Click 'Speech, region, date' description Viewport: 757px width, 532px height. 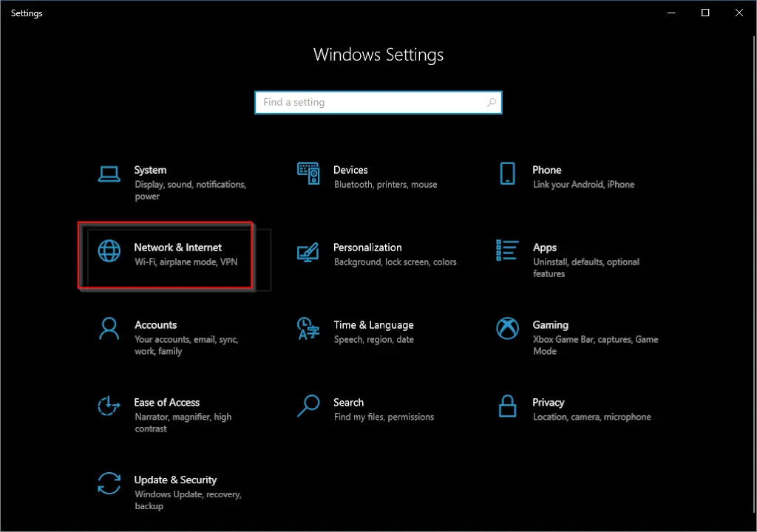[373, 339]
